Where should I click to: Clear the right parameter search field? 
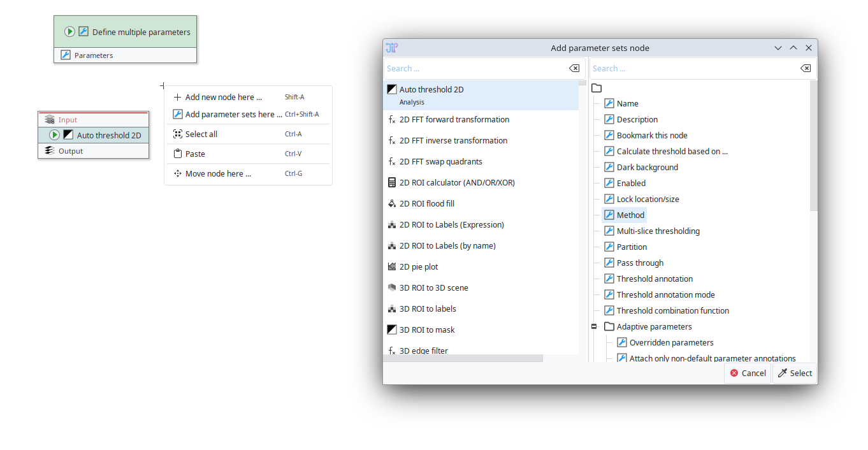tap(805, 69)
